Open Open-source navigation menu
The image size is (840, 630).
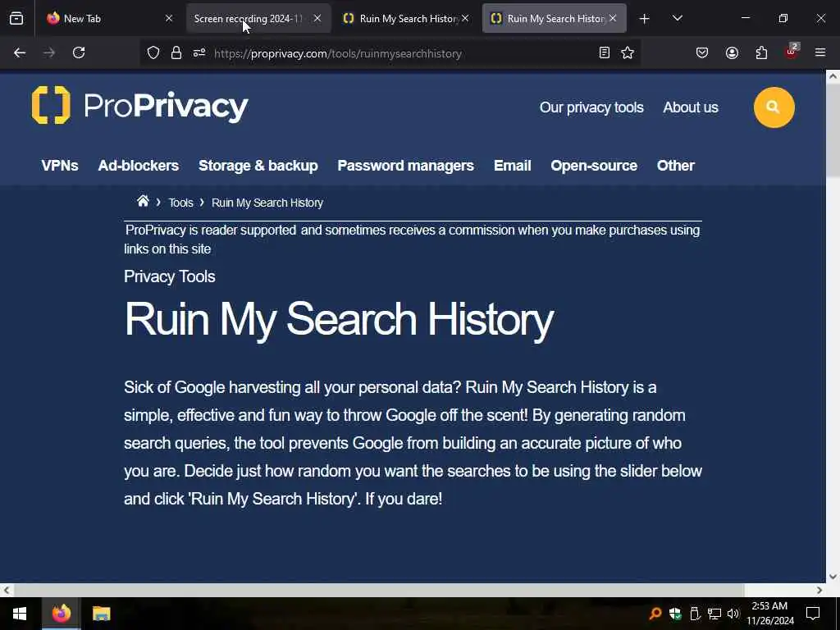click(594, 166)
